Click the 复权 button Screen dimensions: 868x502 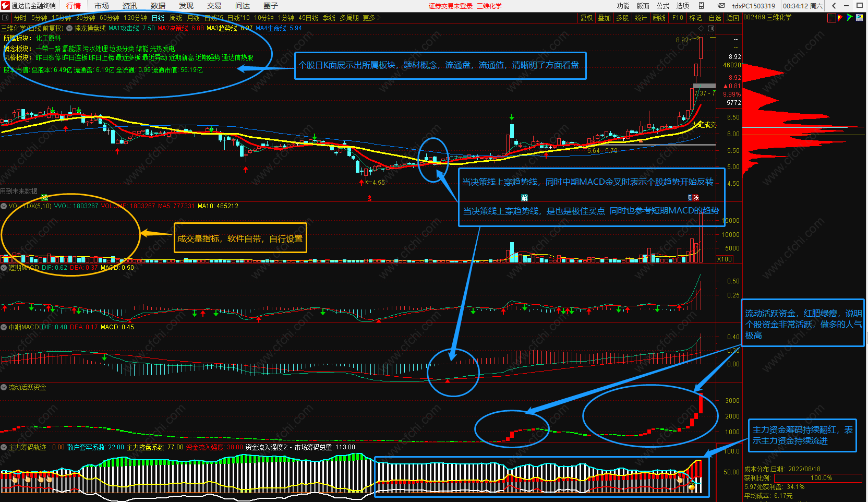coord(587,18)
